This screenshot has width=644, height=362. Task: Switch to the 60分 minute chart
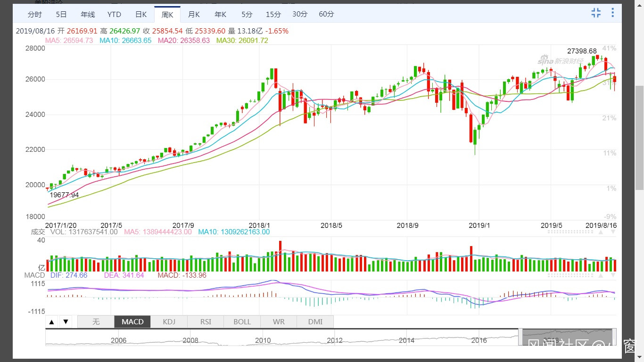pos(326,15)
